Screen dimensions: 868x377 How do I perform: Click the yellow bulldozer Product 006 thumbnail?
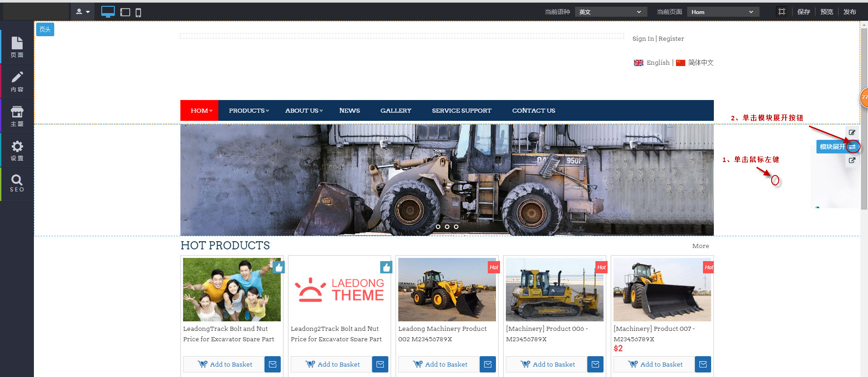(554, 290)
